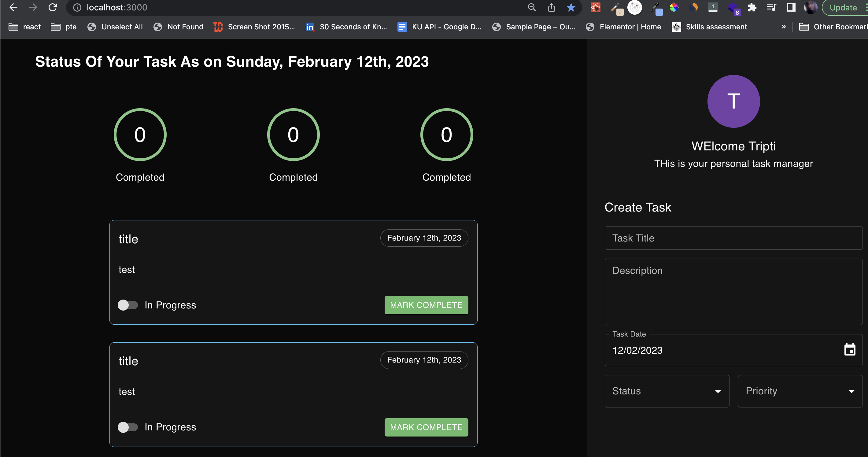
Task: Click the browser forward arrow
Action: pos(33,7)
